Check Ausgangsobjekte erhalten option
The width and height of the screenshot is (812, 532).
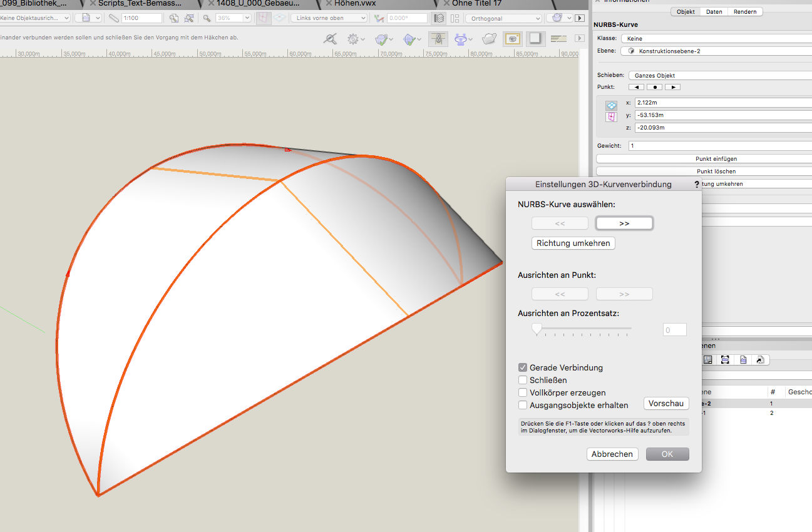pos(523,405)
